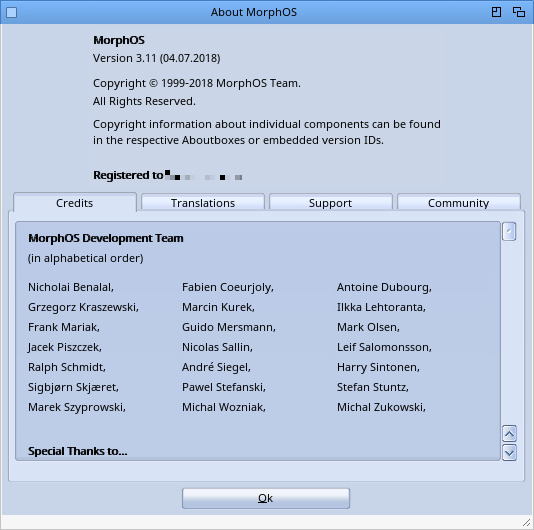The width and height of the screenshot is (534, 530).
Task: Click the 'Copyright © 1999-2018 MorphOS Team.' line
Action: coord(197,83)
